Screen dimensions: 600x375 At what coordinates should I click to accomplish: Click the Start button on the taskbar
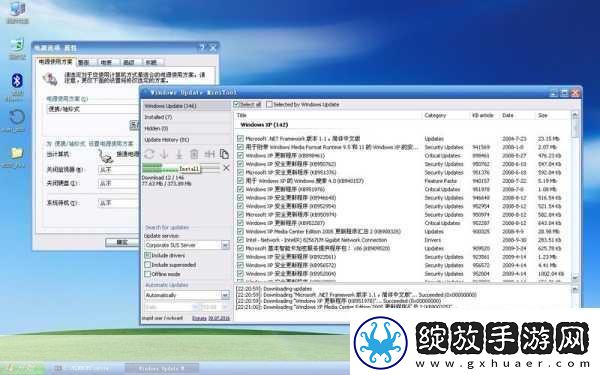pyautogui.click(x=22, y=368)
